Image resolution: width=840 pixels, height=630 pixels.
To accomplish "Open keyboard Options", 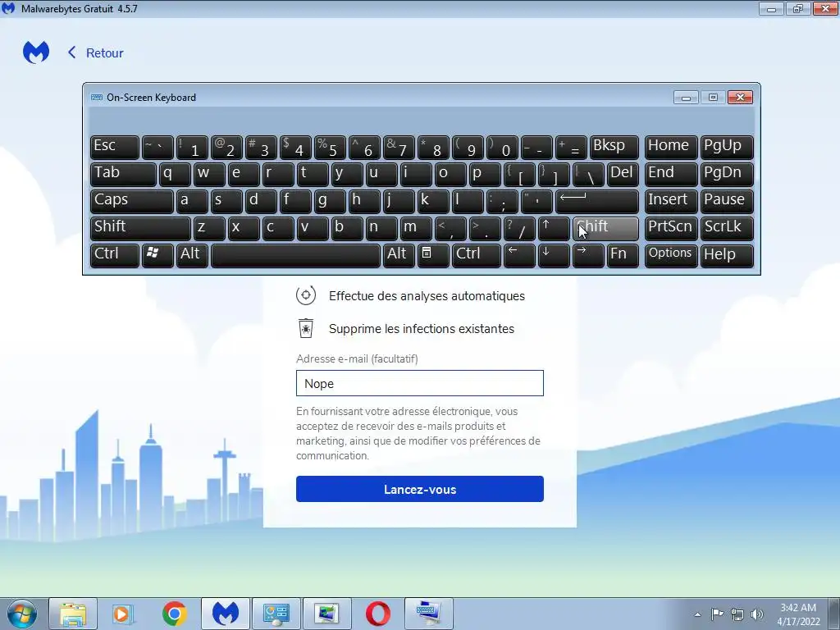I will pyautogui.click(x=671, y=255).
